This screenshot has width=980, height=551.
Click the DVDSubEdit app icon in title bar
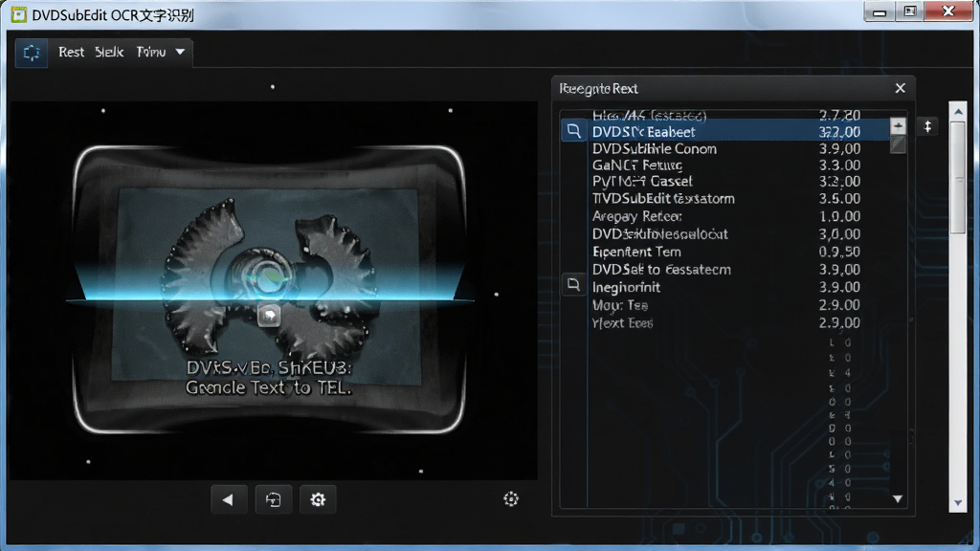click(19, 14)
